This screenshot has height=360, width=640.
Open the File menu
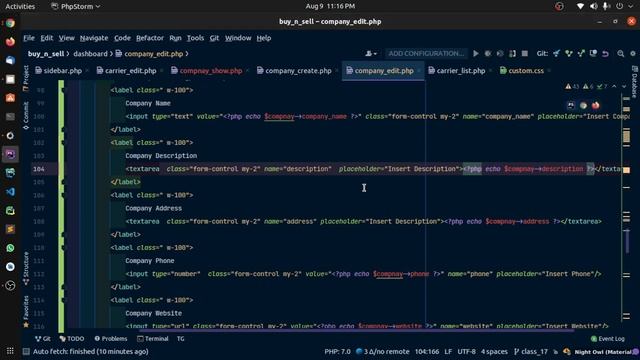coord(29,38)
